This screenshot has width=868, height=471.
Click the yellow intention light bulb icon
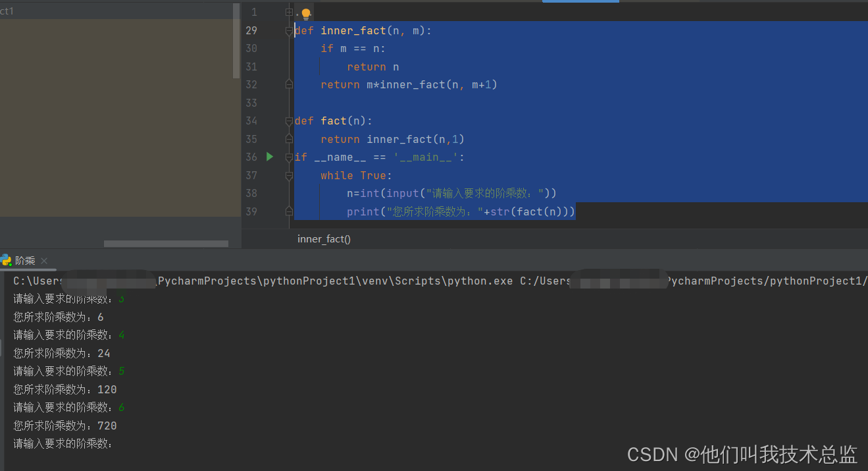coord(305,13)
